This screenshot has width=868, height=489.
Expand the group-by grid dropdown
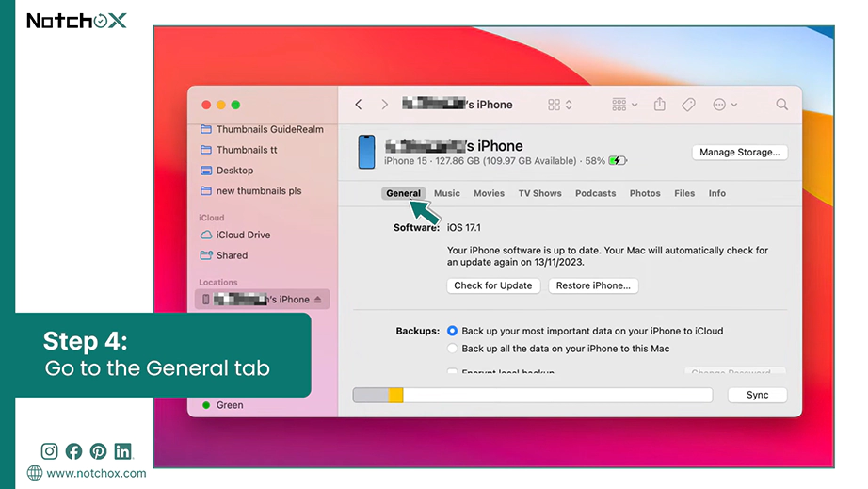click(624, 105)
